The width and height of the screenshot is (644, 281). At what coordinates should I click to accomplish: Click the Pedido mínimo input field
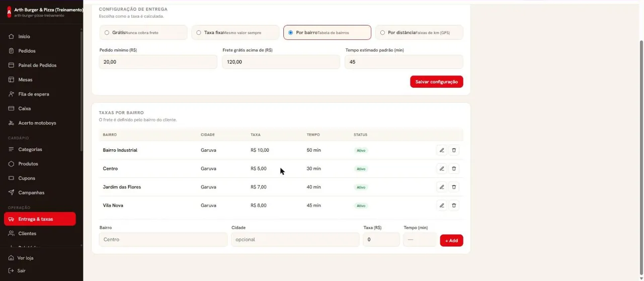(x=158, y=62)
